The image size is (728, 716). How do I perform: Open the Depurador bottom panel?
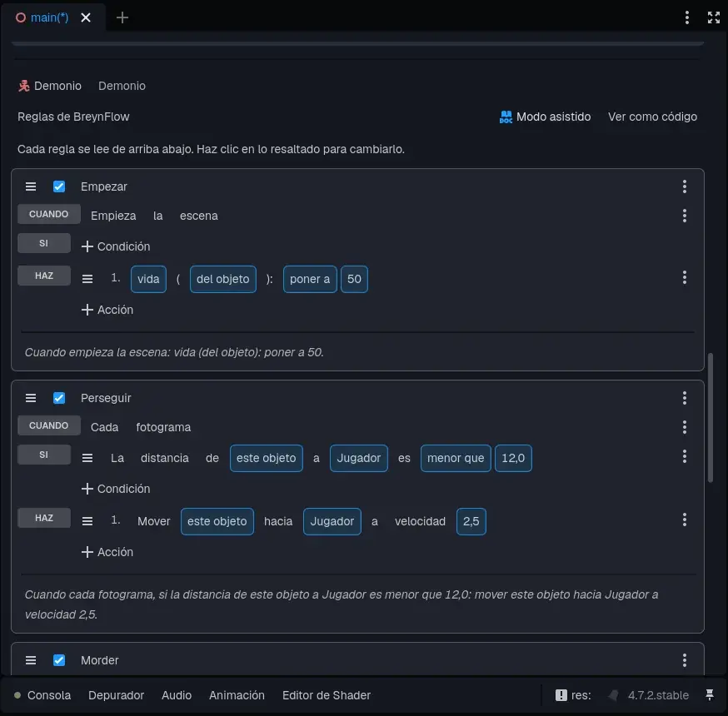click(x=116, y=694)
